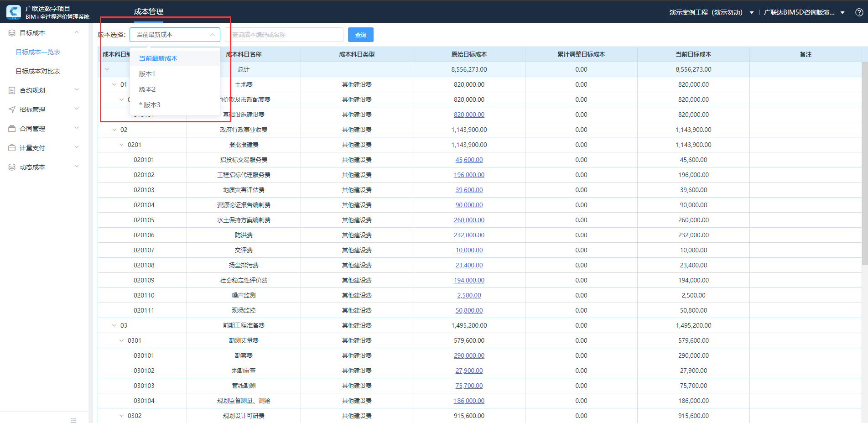Open the help question mark icon
Viewport: 868px width, 423px height.
point(859,13)
